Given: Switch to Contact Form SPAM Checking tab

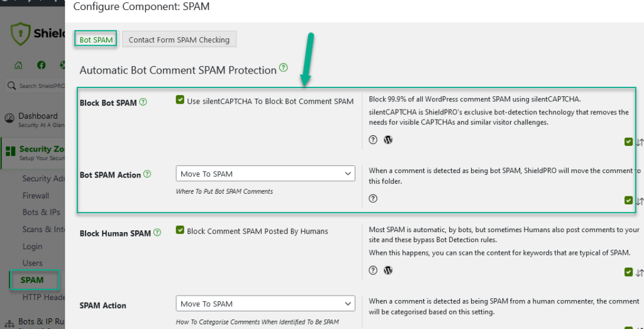Looking at the screenshot, I should click(x=179, y=40).
